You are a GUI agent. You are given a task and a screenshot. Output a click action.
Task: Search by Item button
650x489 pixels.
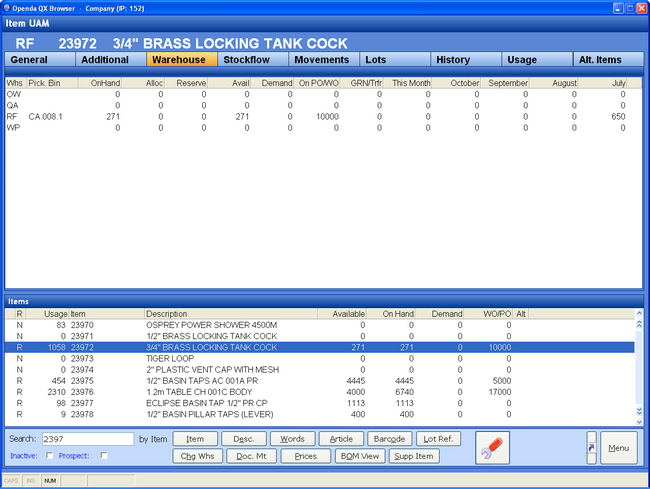pos(195,438)
